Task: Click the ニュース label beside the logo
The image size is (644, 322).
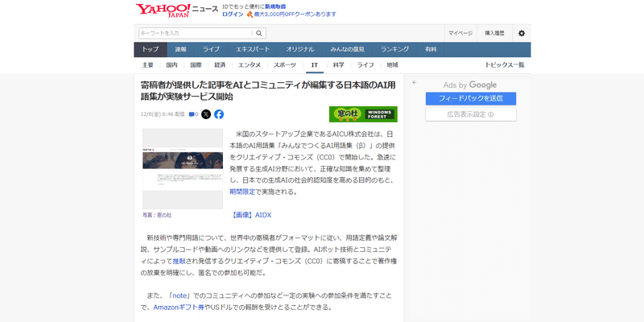Action: [205, 9]
